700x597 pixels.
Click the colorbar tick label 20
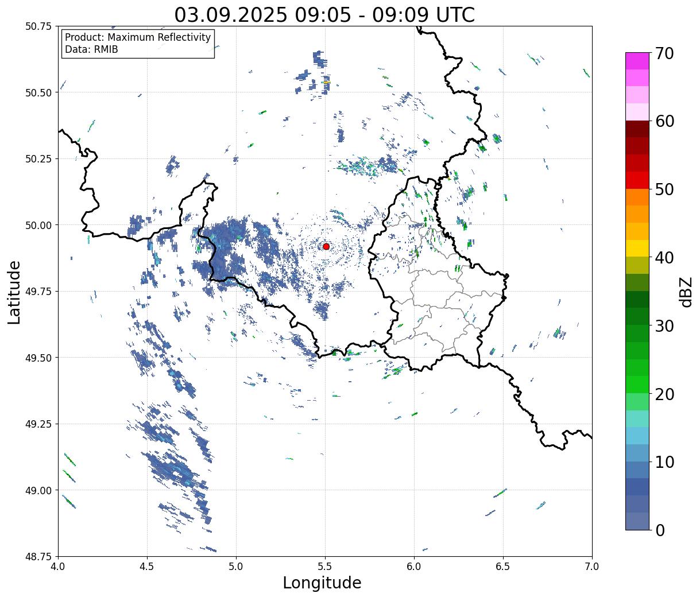[665, 394]
